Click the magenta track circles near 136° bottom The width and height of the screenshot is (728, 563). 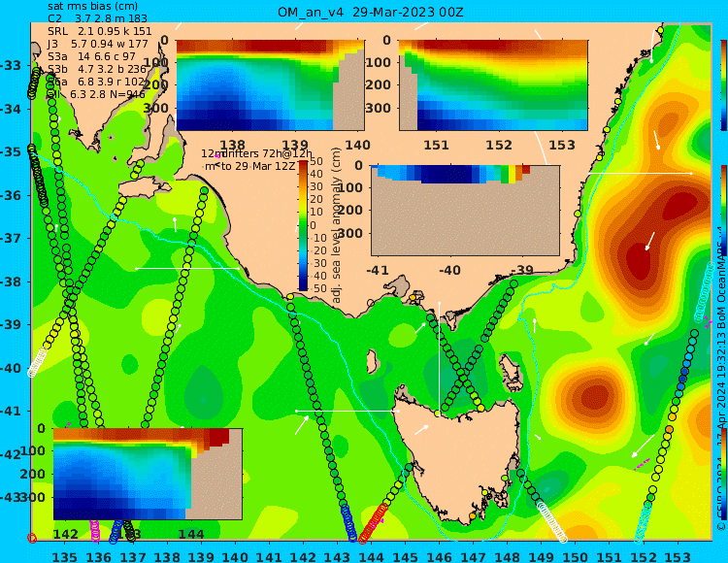pos(95,531)
